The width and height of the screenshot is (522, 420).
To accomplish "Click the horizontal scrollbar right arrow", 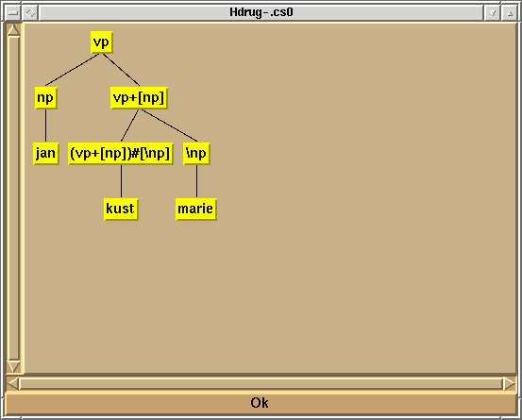I will (510, 384).
